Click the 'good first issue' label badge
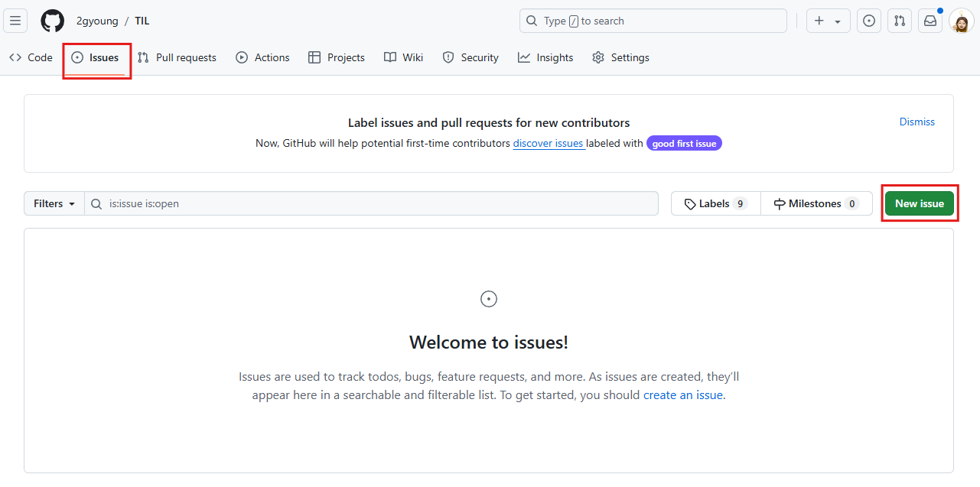 click(x=684, y=143)
